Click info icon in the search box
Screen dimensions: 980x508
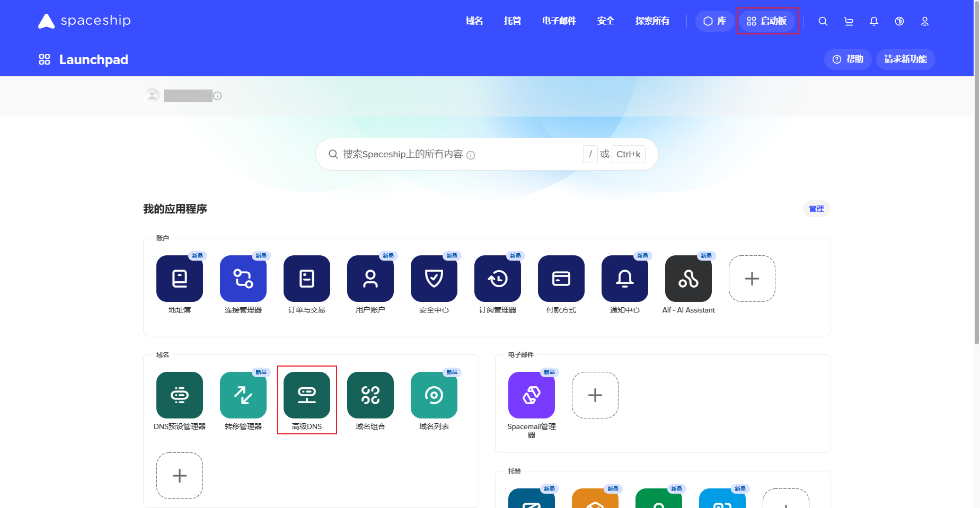(x=471, y=155)
